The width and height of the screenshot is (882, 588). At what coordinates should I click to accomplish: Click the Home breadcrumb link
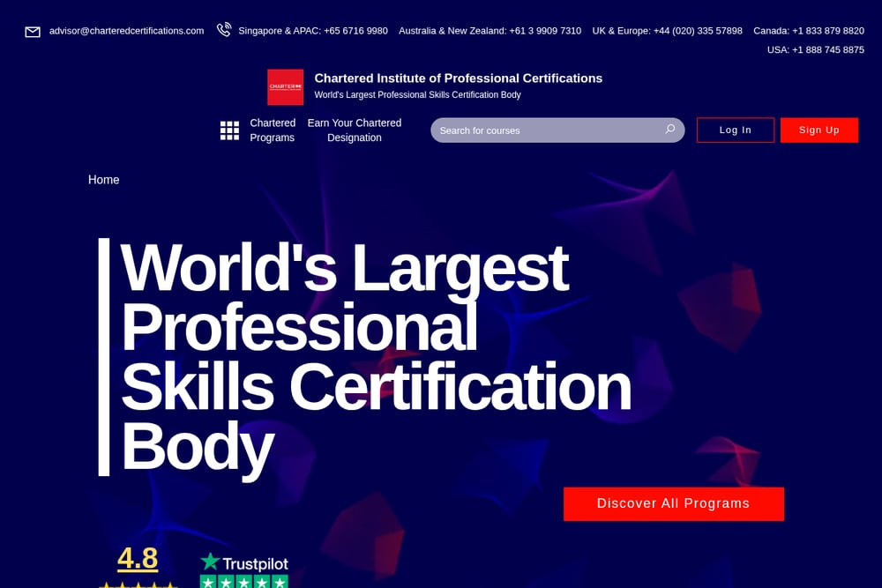103,180
